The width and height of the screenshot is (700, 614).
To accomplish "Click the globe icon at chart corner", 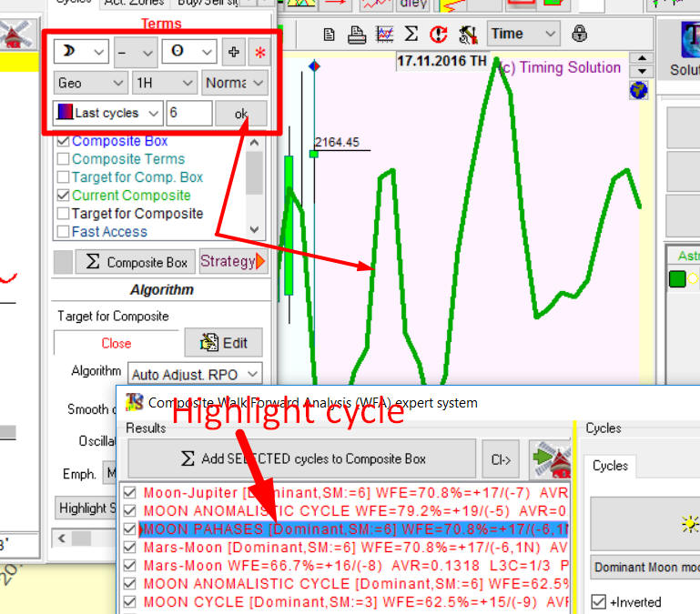I will 643,89.
